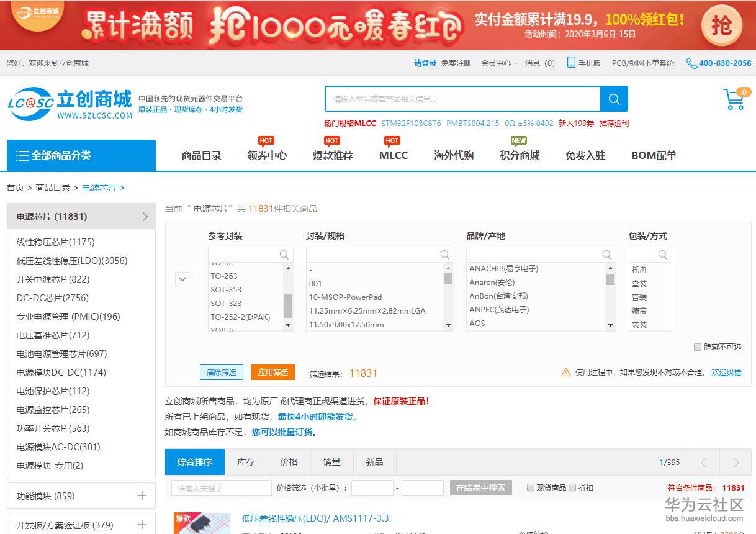Screen dimensions: 756x534
Task: Click the mobile phone version icon
Action: coord(571,63)
